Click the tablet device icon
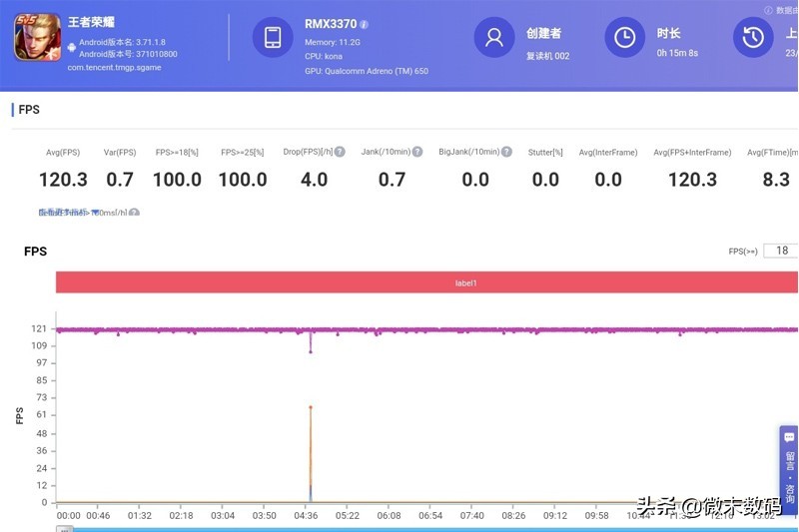 pos(273,37)
